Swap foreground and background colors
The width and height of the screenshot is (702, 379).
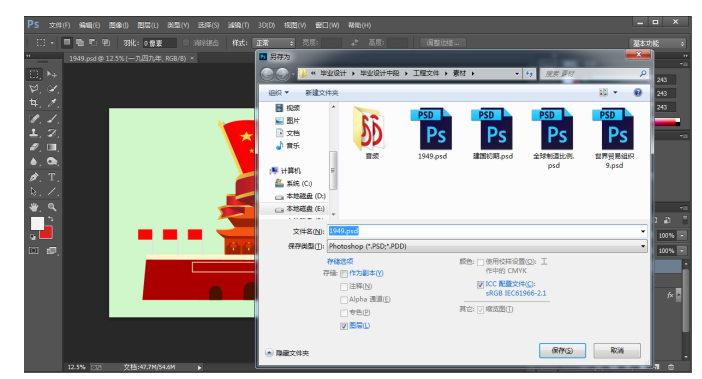[x=51, y=219]
